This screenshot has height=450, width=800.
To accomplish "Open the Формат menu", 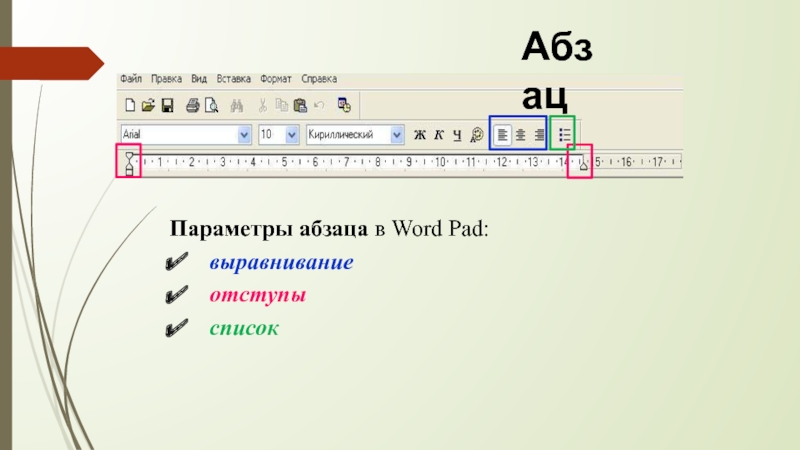I will click(275, 78).
